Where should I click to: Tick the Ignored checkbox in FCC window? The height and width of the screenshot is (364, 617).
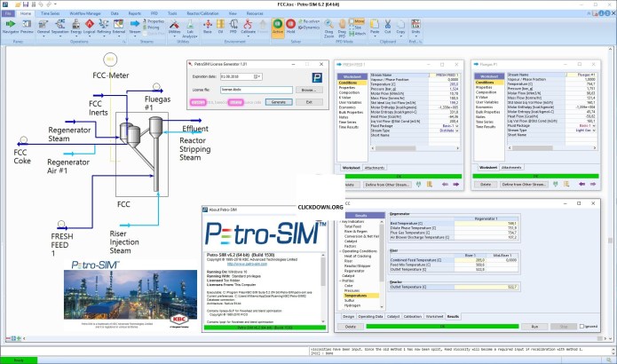[582, 326]
